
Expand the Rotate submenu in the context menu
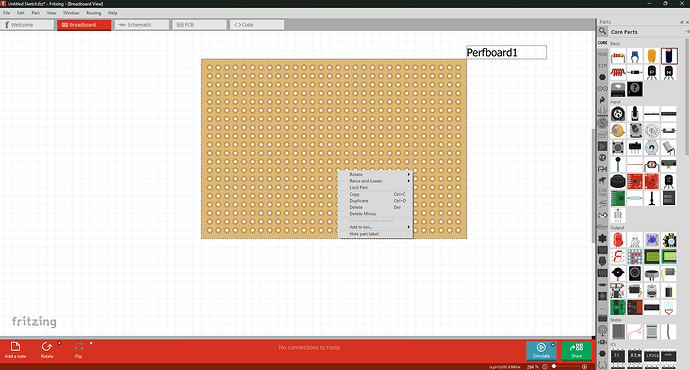[375, 174]
